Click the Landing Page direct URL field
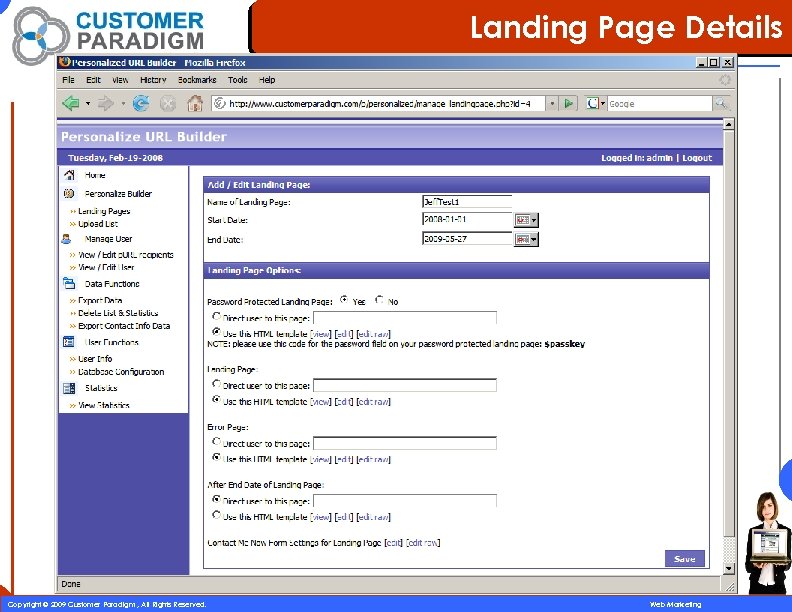792x612 pixels. [x=405, y=385]
